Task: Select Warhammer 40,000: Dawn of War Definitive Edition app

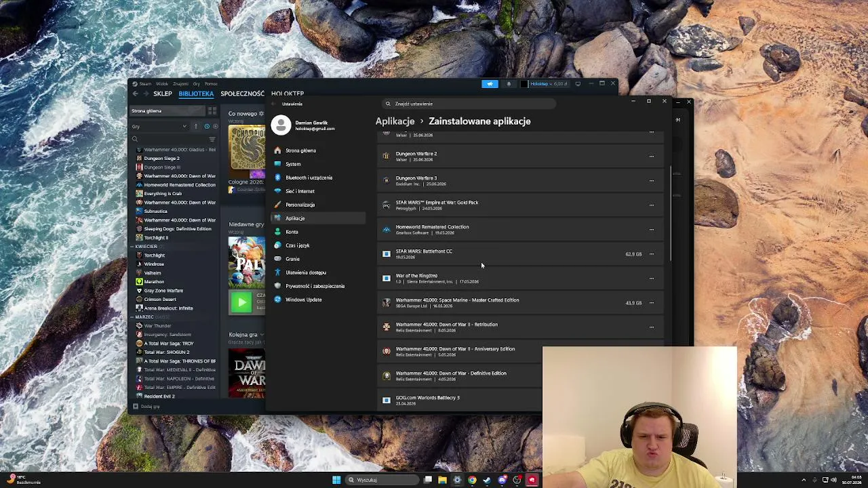Action: (x=458, y=376)
